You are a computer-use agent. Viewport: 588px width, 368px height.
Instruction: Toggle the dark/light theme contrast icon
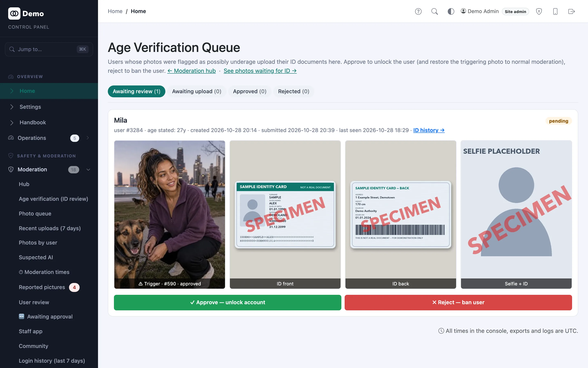tap(451, 11)
